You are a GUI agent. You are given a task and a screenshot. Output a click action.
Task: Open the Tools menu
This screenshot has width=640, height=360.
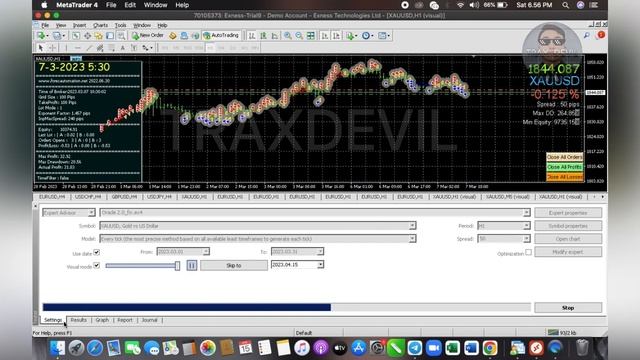coord(120,25)
